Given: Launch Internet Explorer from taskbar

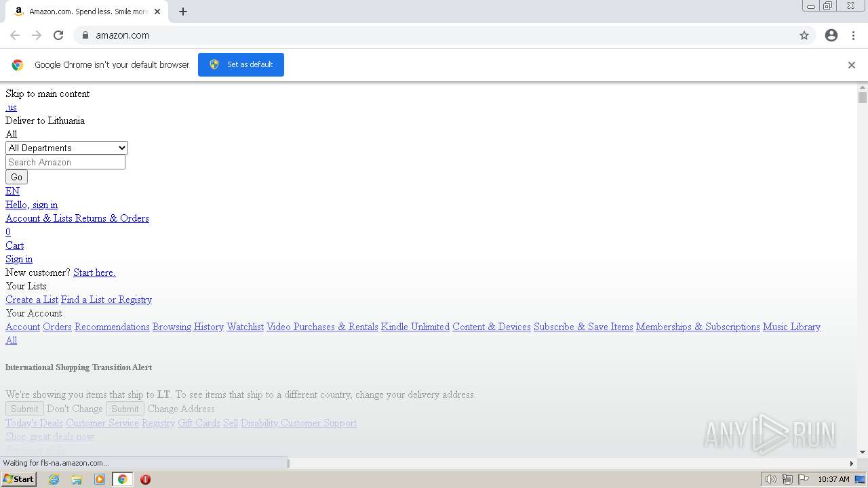Looking at the screenshot, I should [54, 479].
